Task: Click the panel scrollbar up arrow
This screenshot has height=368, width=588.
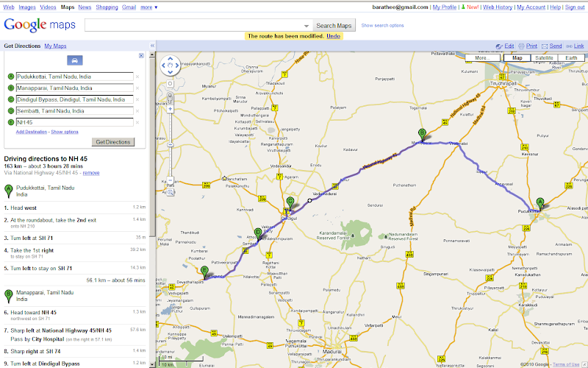Action: click(x=152, y=54)
